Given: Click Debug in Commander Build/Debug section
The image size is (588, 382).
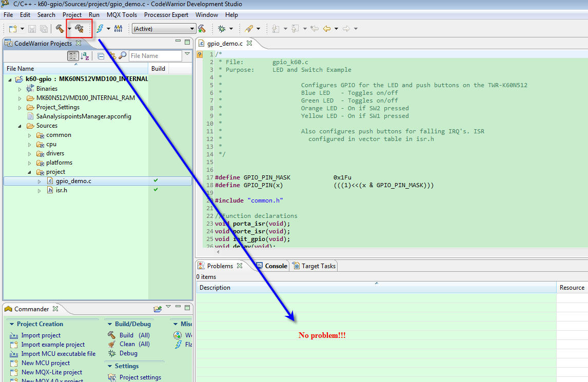Looking at the screenshot, I should [128, 353].
